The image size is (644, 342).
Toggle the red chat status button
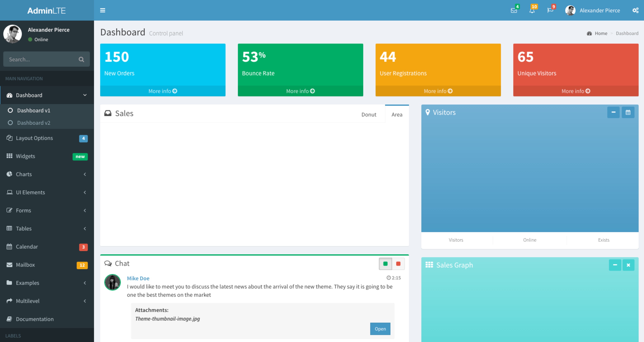[x=398, y=264]
